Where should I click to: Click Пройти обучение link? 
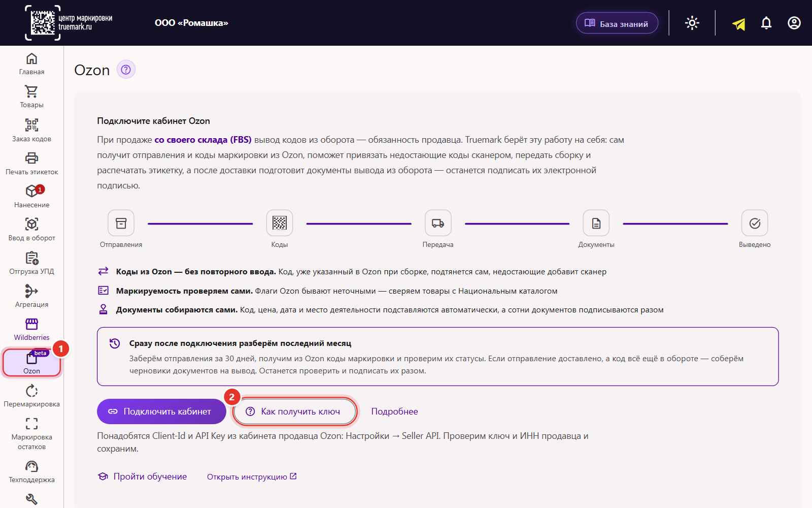click(x=143, y=477)
